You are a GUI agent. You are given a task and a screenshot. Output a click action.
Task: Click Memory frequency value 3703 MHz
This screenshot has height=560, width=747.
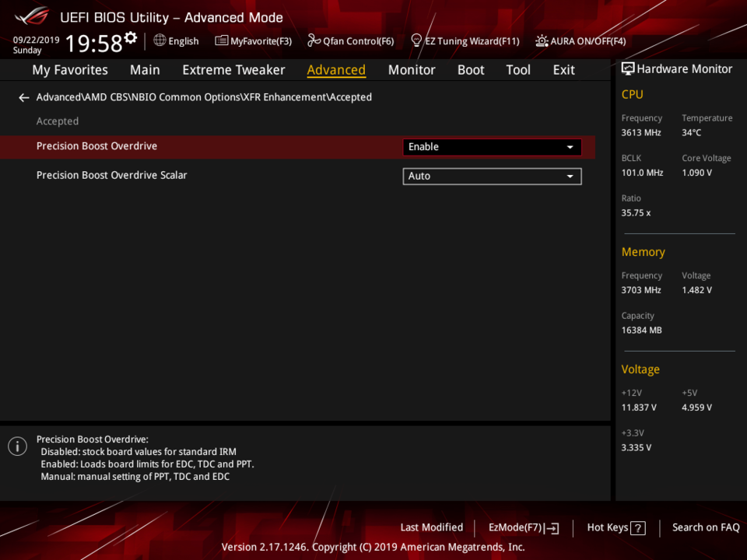click(x=640, y=290)
